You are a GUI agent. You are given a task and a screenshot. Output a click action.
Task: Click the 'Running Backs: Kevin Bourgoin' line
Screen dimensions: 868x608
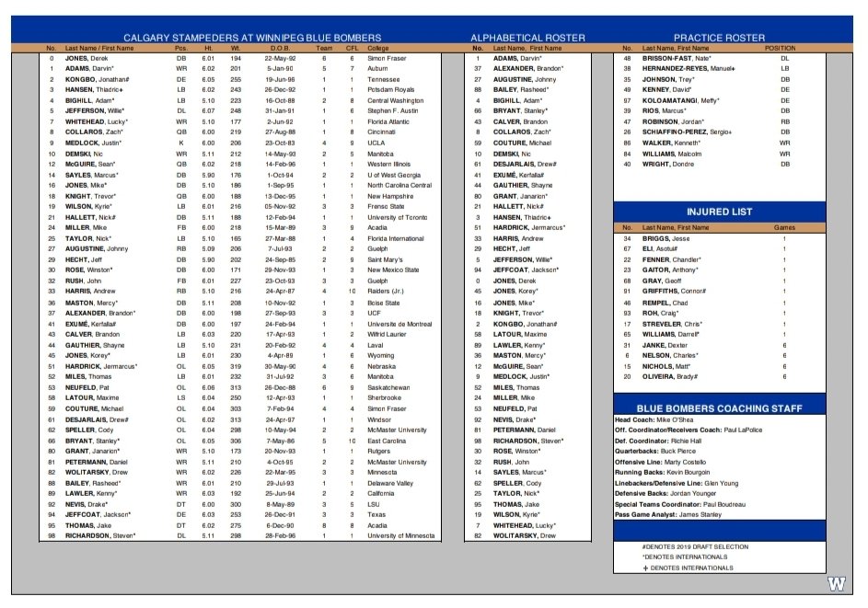pyautogui.click(x=662, y=473)
